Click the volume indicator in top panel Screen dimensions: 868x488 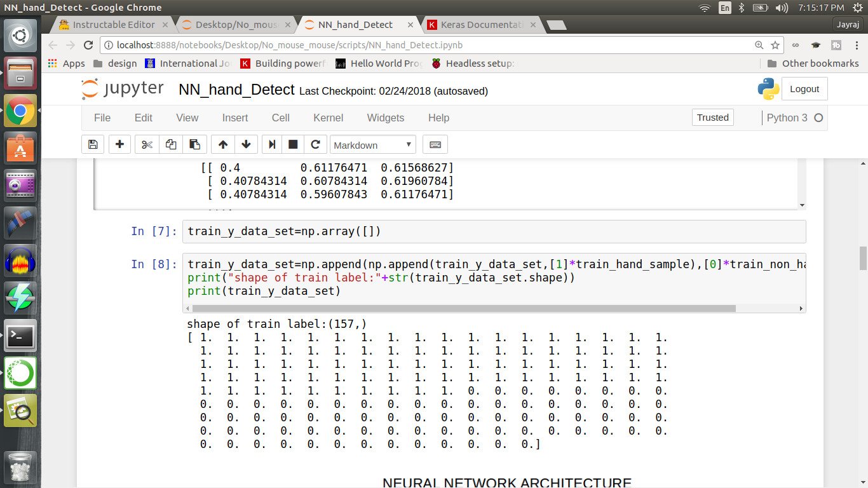783,8
